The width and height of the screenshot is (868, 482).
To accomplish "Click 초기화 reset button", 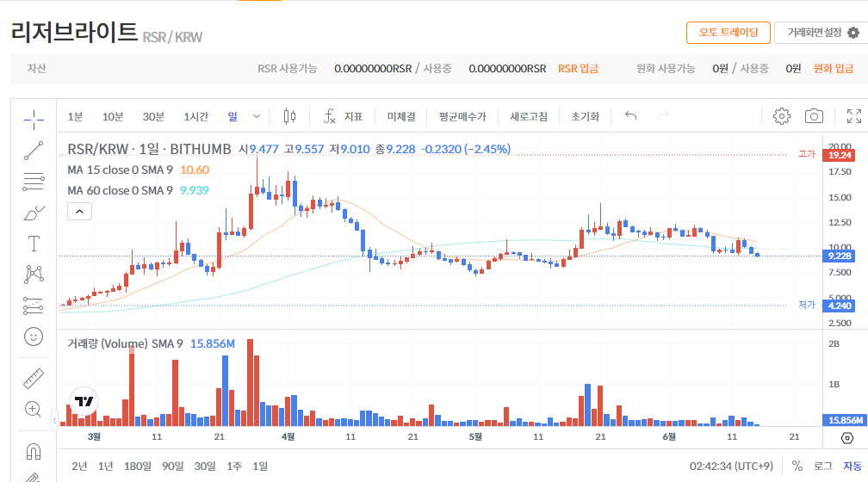I will (x=586, y=116).
